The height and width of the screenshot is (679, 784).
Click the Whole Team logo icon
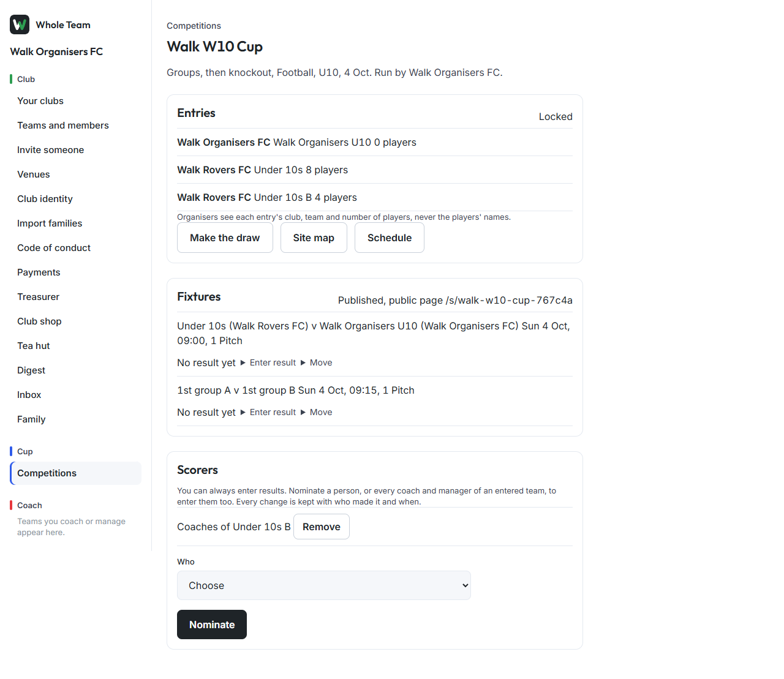tap(20, 24)
